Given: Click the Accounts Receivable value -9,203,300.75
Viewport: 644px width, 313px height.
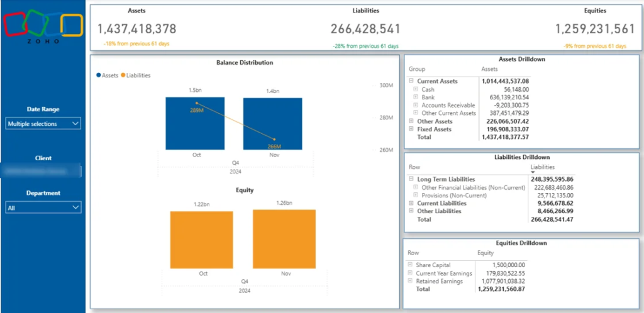Looking at the screenshot, I should (510, 105).
